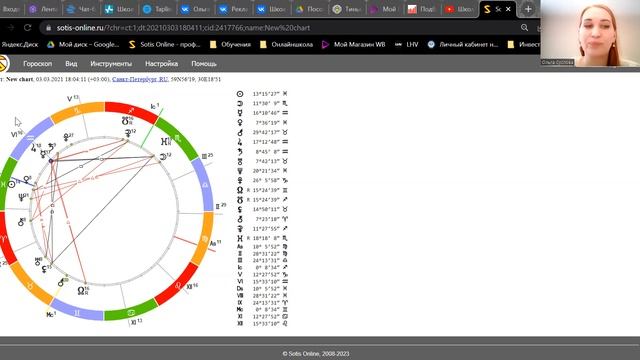The height and width of the screenshot is (360, 640).
Task: Click the webcam video overlay thumbnail
Action: coord(590,33)
